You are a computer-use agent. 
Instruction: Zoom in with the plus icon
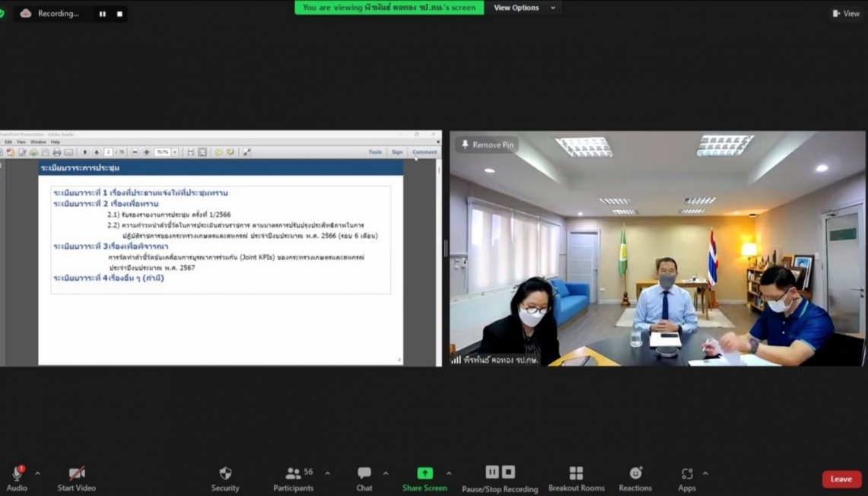tap(147, 152)
